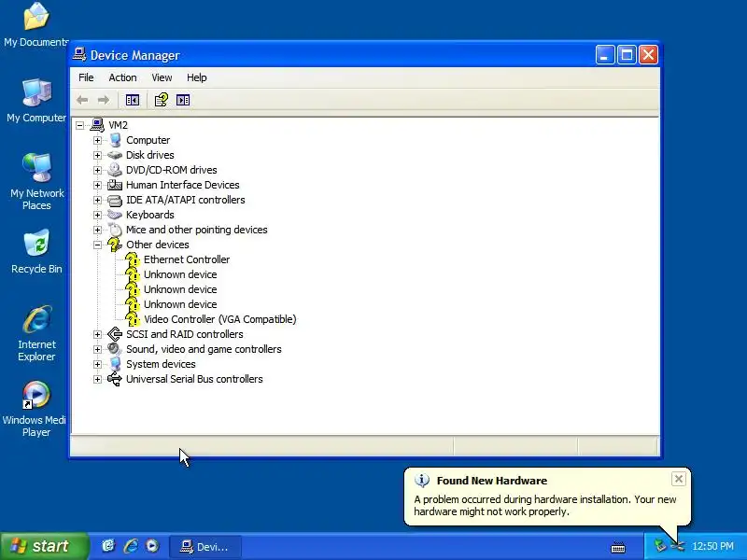Expand the Human Interface Devices node
Viewport: 747px width, 560px height.
[x=98, y=185]
